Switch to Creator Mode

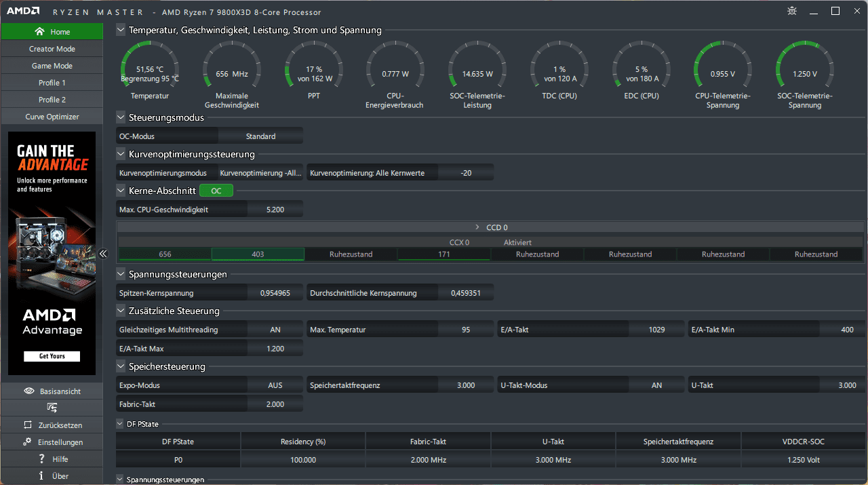(52, 49)
